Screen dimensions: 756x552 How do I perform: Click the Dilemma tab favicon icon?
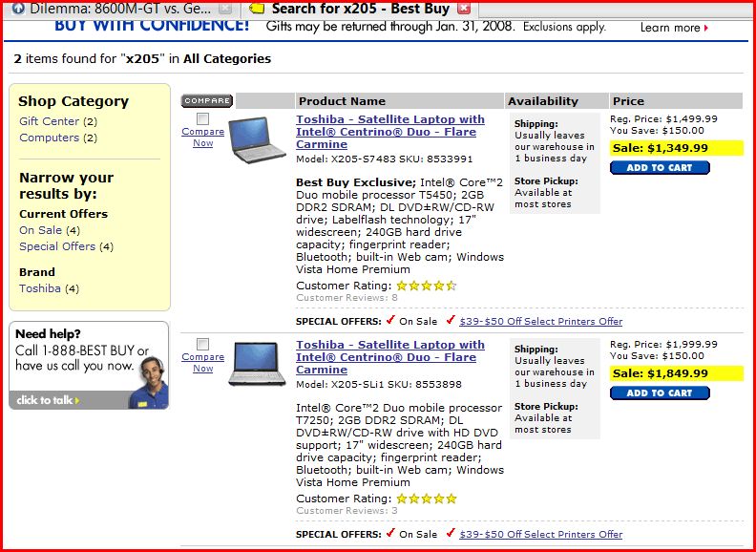[18, 9]
